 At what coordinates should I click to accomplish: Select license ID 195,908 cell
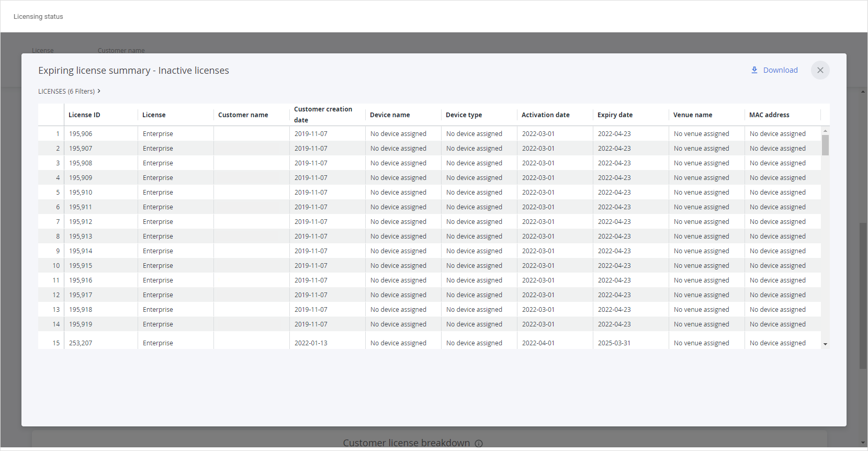click(101, 163)
